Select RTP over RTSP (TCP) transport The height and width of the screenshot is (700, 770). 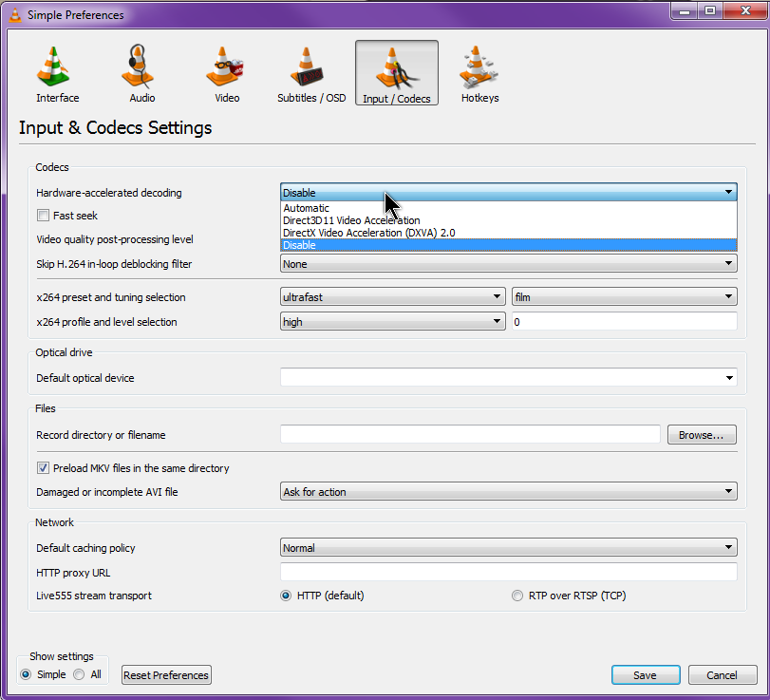point(517,596)
